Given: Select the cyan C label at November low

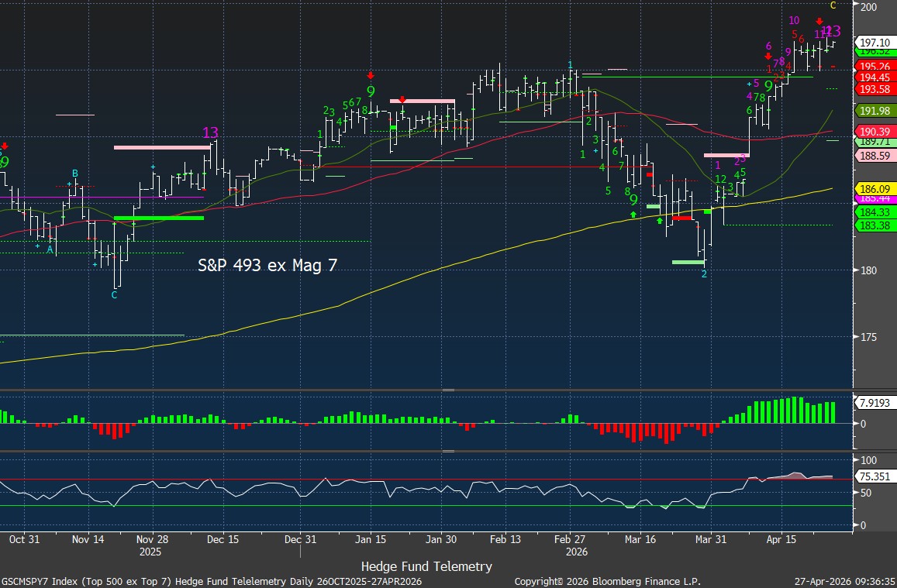Looking at the screenshot, I should pos(114,295).
